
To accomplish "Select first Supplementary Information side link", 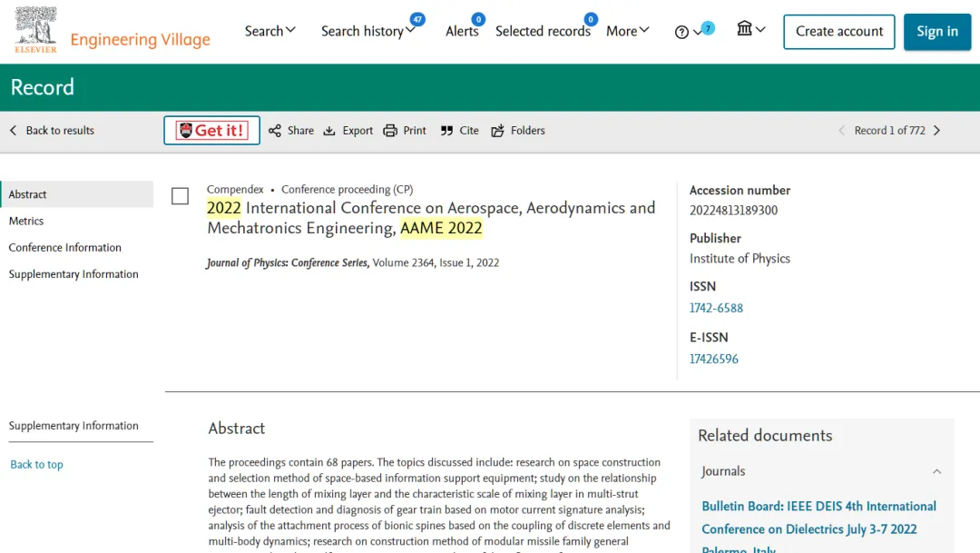I will (73, 274).
